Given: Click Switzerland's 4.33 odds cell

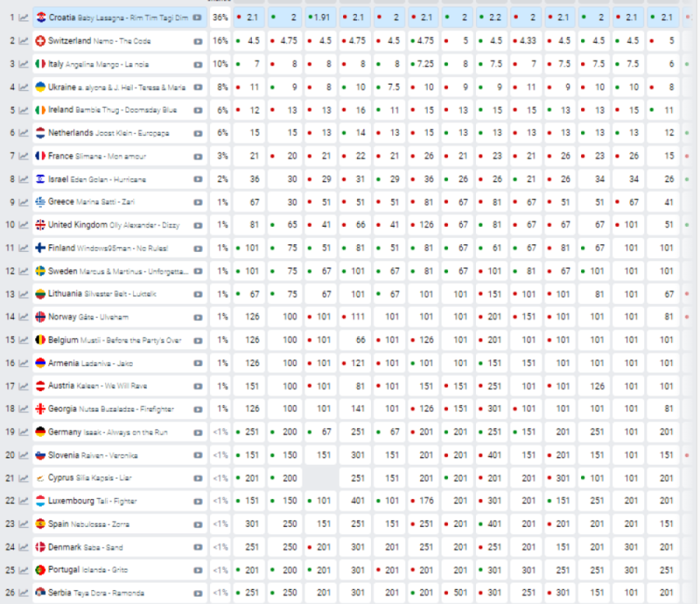Looking at the screenshot, I should click(526, 40).
